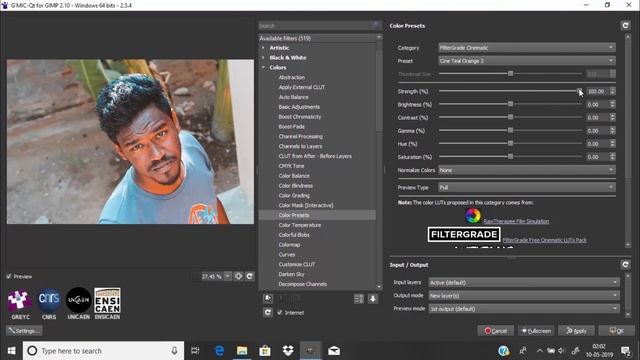Image resolution: width=640 pixels, height=360 pixels.
Task: Toggle the Preview checkbox
Action: [9, 276]
